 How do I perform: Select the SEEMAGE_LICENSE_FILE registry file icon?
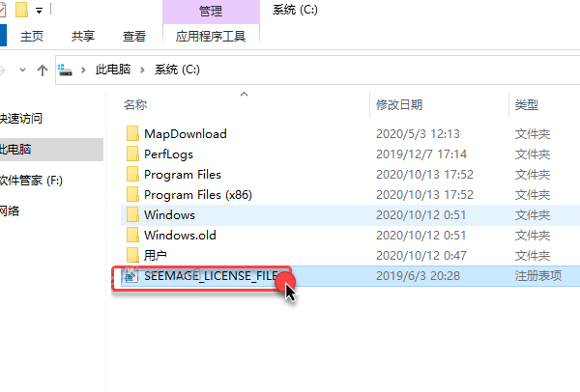[130, 275]
